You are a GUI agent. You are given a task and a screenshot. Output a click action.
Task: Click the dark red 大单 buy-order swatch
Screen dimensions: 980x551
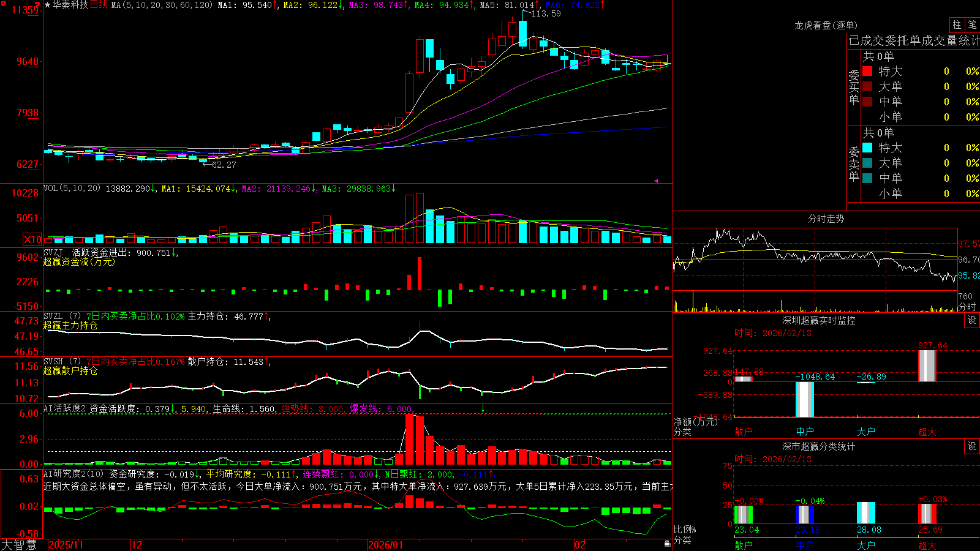[x=867, y=86]
